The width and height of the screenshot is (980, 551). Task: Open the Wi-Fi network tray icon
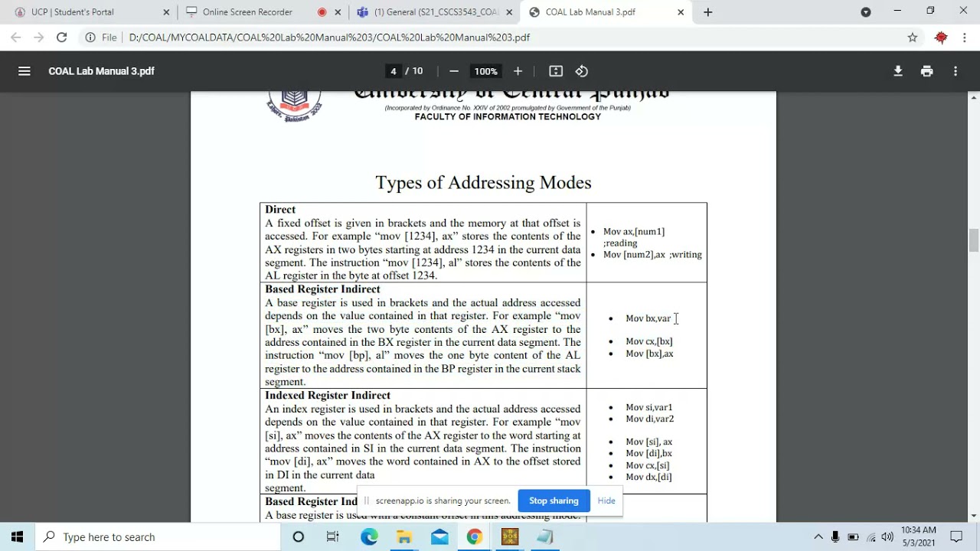click(x=871, y=537)
